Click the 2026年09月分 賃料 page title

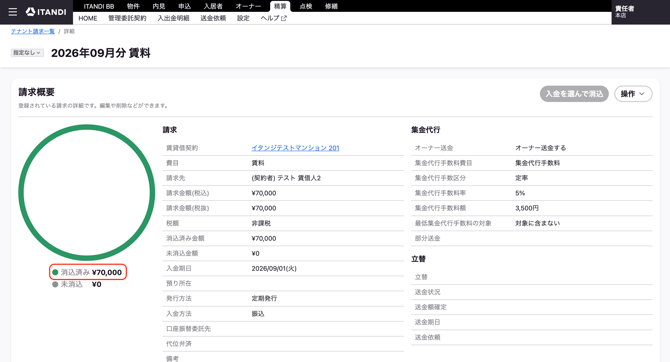pyautogui.click(x=100, y=53)
